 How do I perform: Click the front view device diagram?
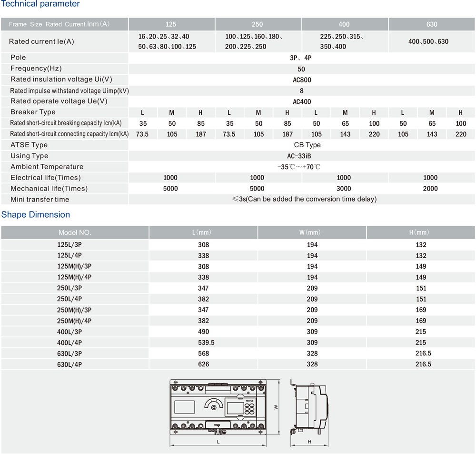point(218,407)
